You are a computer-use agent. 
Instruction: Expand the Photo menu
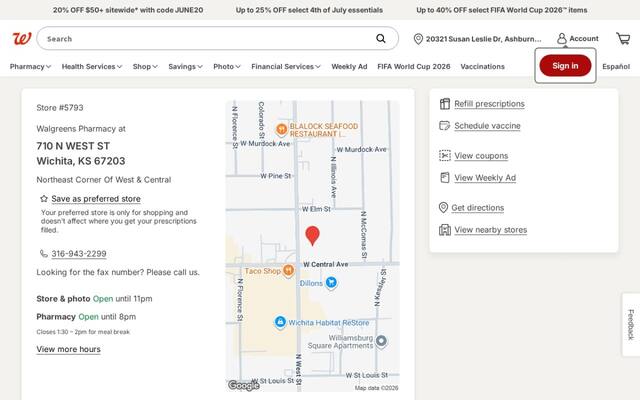pyautogui.click(x=227, y=67)
